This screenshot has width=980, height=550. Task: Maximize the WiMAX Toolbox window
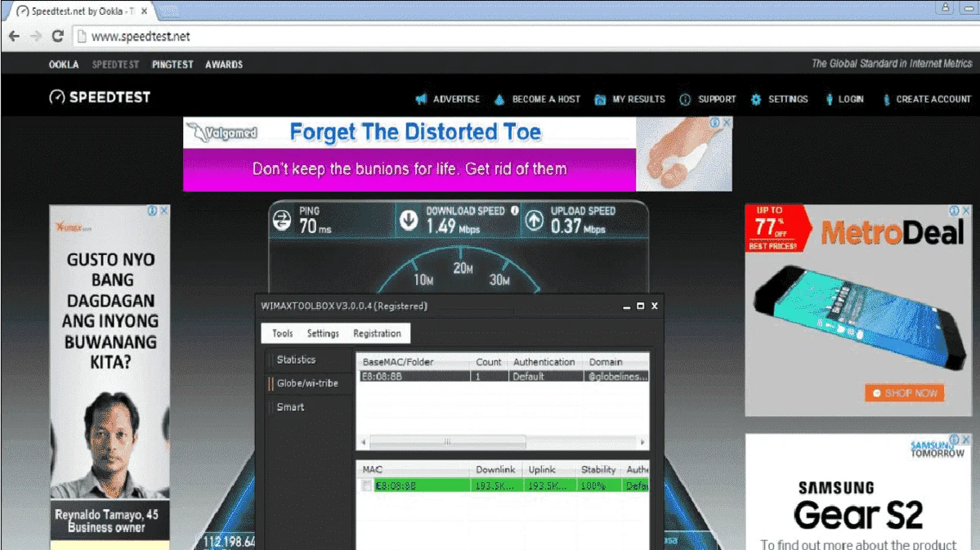[x=640, y=306]
